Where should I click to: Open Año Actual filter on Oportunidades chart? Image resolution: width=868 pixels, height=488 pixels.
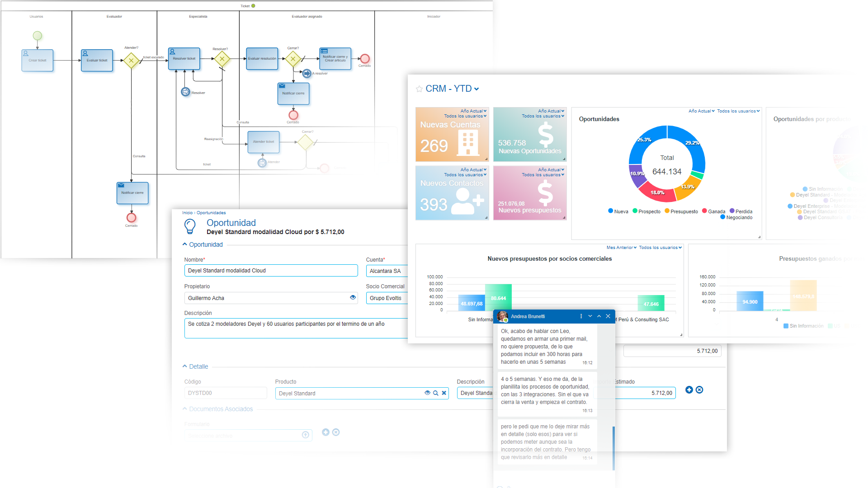702,111
